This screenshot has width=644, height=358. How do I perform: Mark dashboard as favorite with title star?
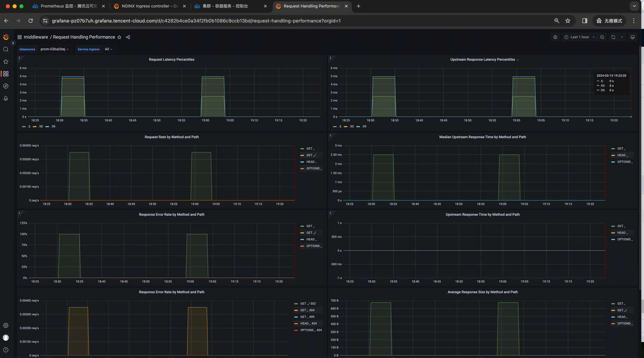pyautogui.click(x=119, y=37)
